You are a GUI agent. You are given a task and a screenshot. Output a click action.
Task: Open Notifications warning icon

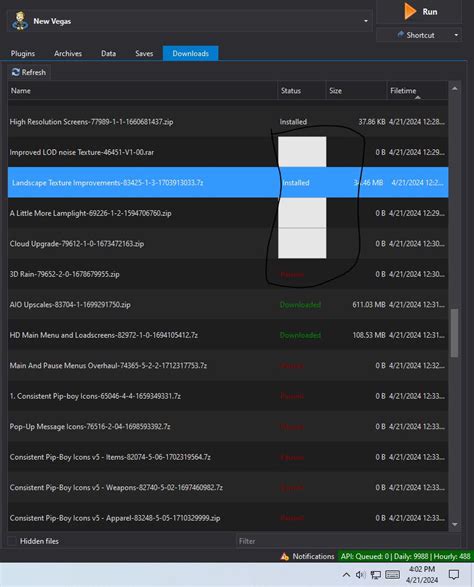285,557
